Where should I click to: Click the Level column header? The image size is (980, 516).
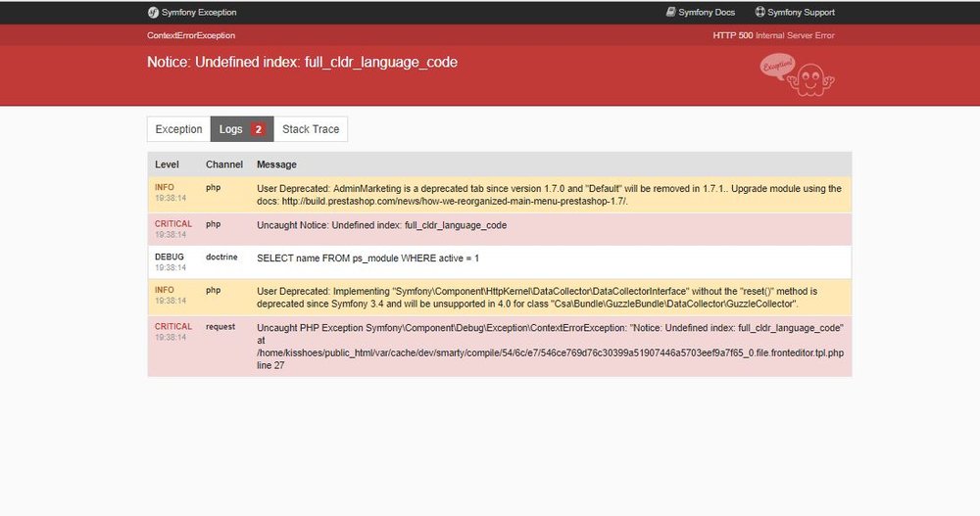(167, 164)
